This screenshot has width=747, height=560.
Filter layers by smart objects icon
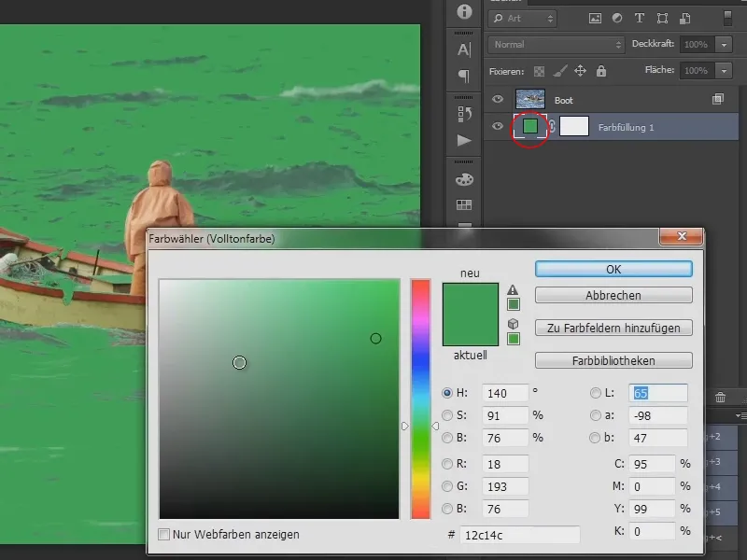(685, 18)
